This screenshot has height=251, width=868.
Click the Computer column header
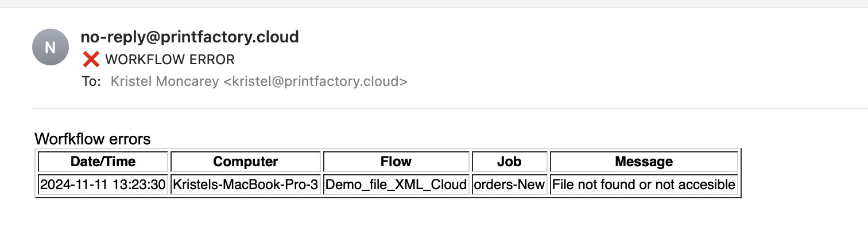tap(246, 162)
